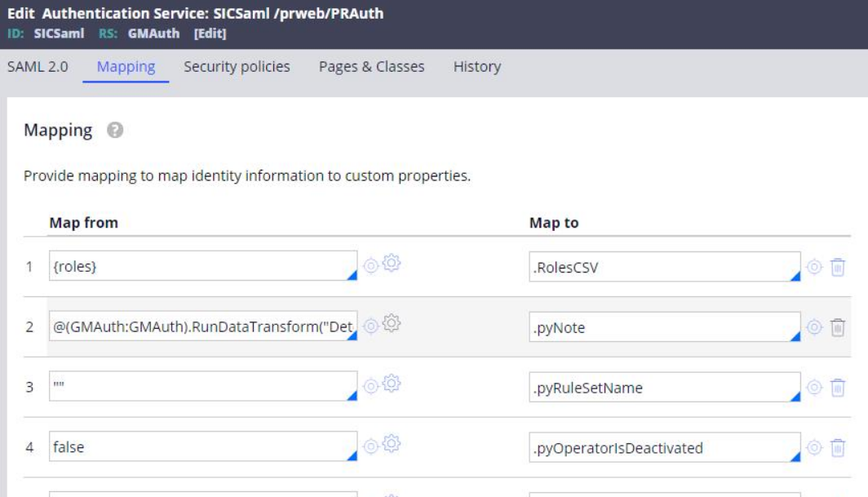Screen dimensions: 868x497
Task: Open target icon in row 3 Map from
Action: pos(371,386)
